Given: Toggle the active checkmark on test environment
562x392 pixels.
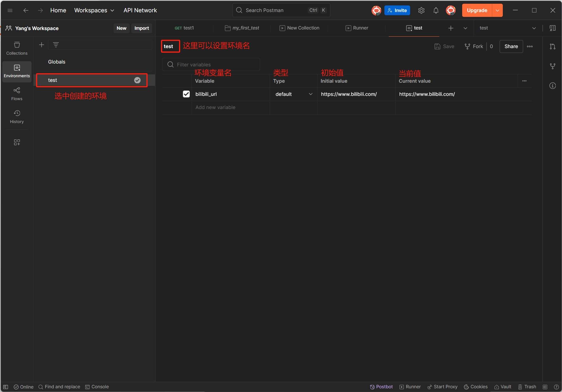Looking at the screenshot, I should click(x=137, y=80).
